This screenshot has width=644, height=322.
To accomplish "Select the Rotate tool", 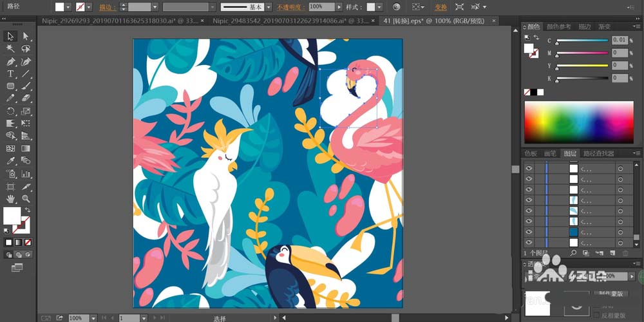I will pos(11,111).
